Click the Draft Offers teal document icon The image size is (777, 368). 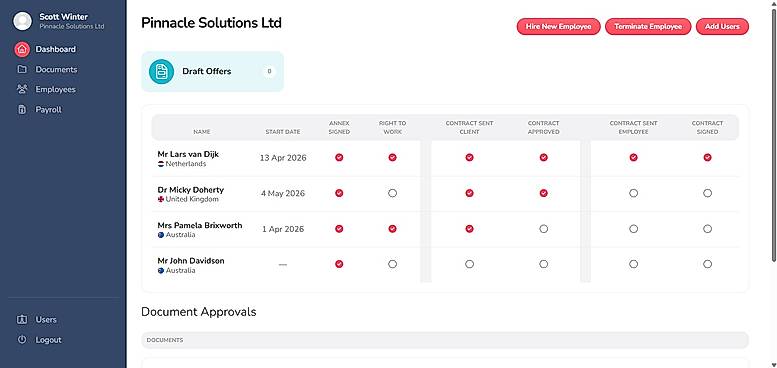point(162,71)
